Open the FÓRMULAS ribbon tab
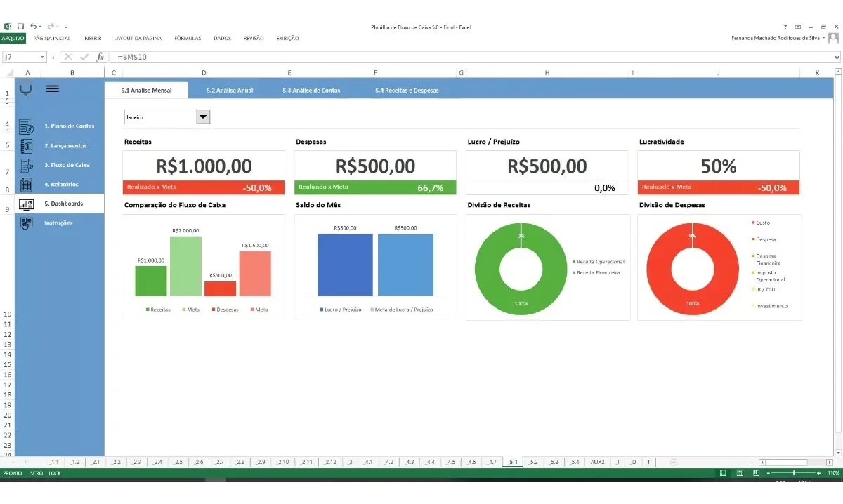The width and height of the screenshot is (843, 504). click(x=188, y=38)
